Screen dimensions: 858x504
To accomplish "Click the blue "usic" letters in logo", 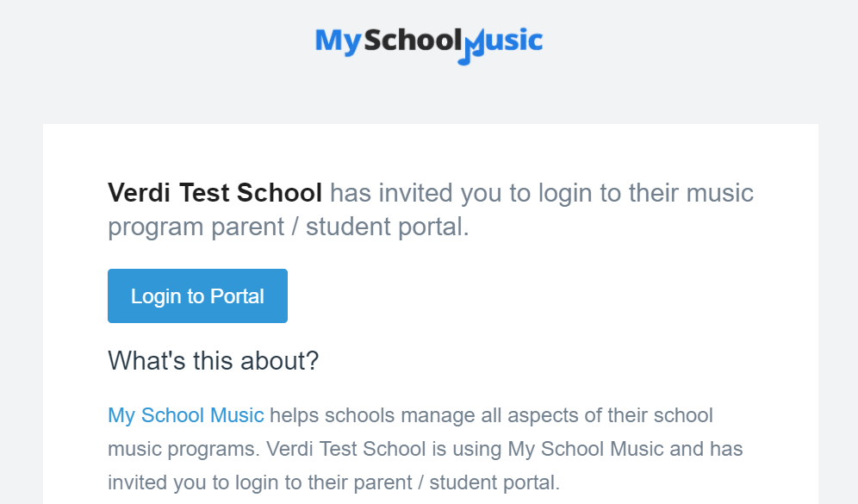I will [x=513, y=40].
